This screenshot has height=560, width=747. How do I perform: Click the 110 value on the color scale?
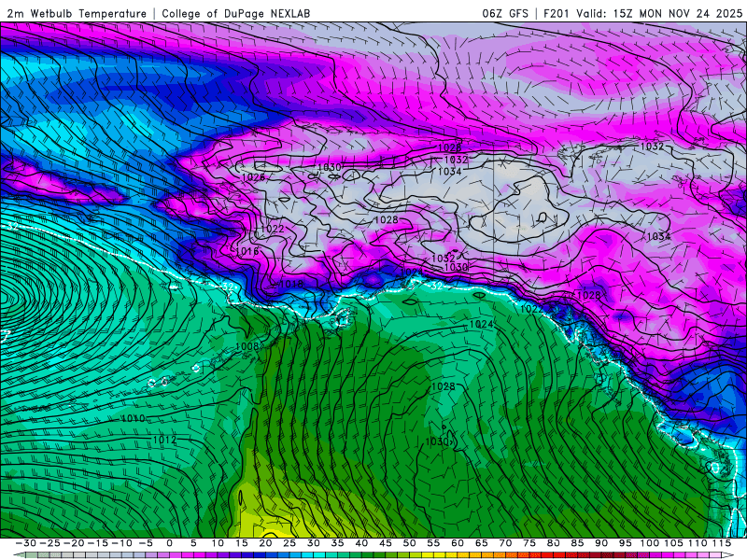[698, 543]
